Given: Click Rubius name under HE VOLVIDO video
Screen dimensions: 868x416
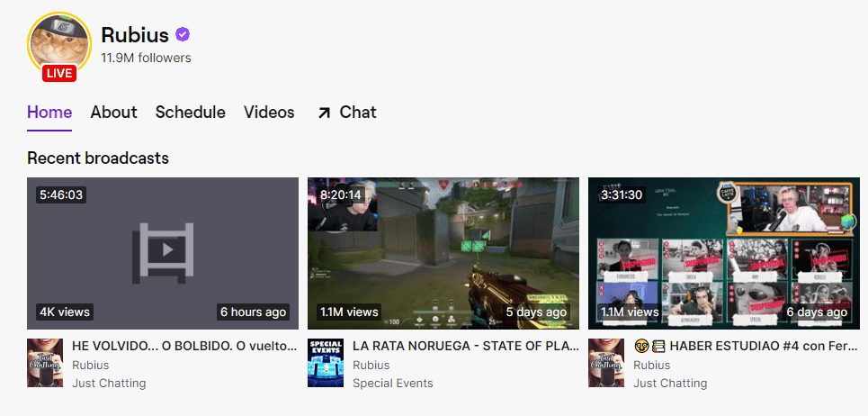Looking at the screenshot, I should (90, 365).
